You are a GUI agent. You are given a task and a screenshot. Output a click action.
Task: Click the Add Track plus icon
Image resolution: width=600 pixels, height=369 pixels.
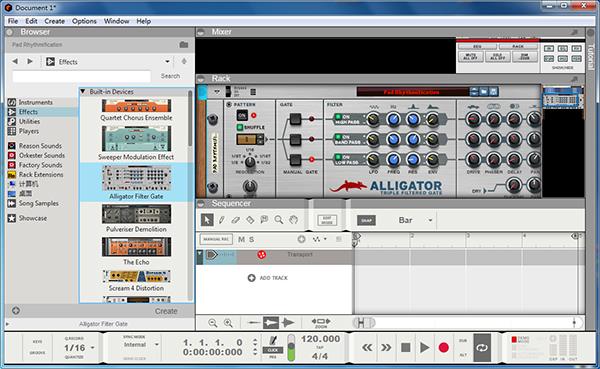(251, 278)
